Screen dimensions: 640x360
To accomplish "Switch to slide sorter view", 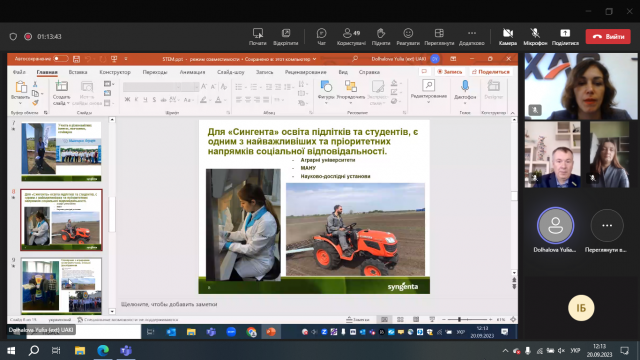I will click(400, 320).
